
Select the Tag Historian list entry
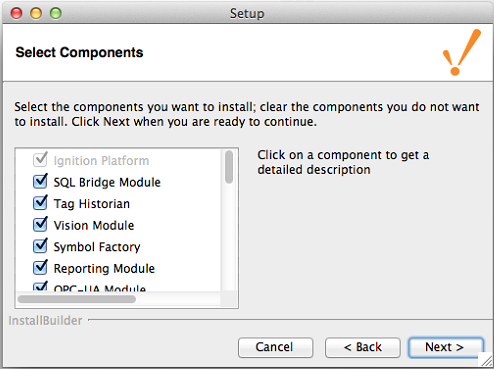coord(92,204)
